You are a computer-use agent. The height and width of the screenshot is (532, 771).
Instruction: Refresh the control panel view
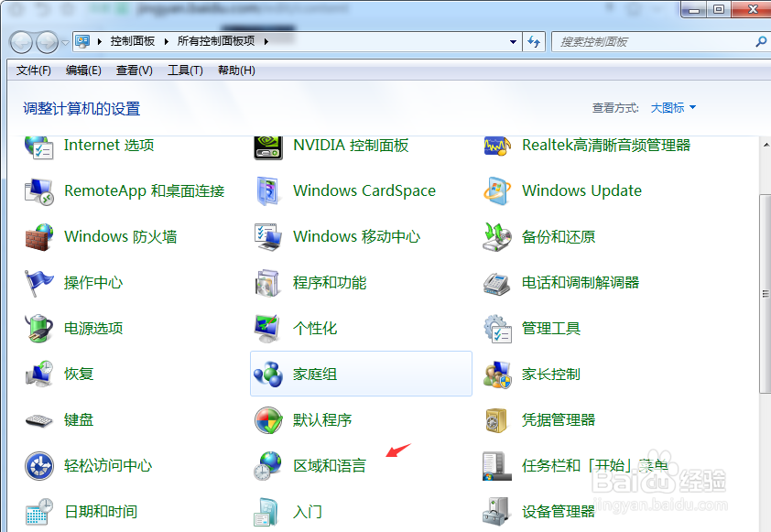click(x=534, y=42)
